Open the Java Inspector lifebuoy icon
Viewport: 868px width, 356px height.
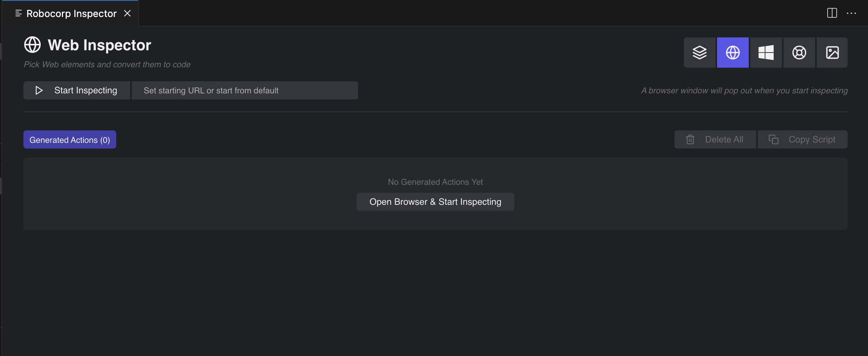(x=799, y=53)
